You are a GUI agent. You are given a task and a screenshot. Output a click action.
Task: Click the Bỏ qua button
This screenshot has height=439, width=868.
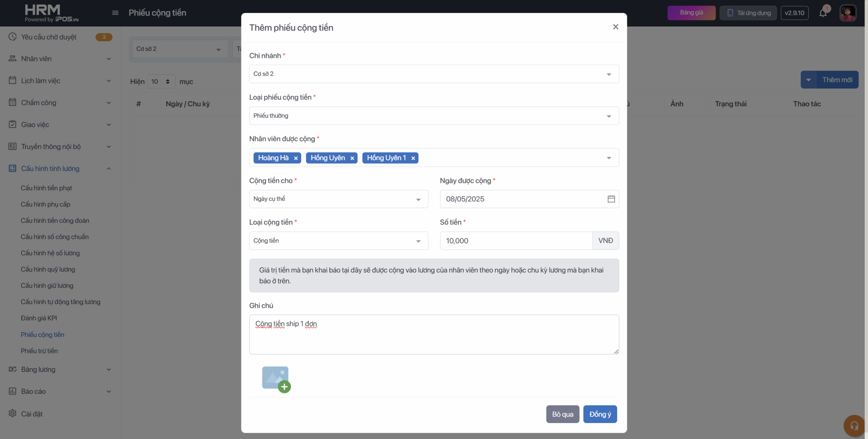(x=563, y=414)
